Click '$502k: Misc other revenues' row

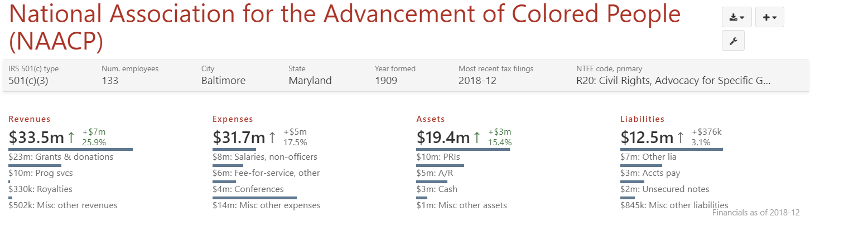[63, 205]
